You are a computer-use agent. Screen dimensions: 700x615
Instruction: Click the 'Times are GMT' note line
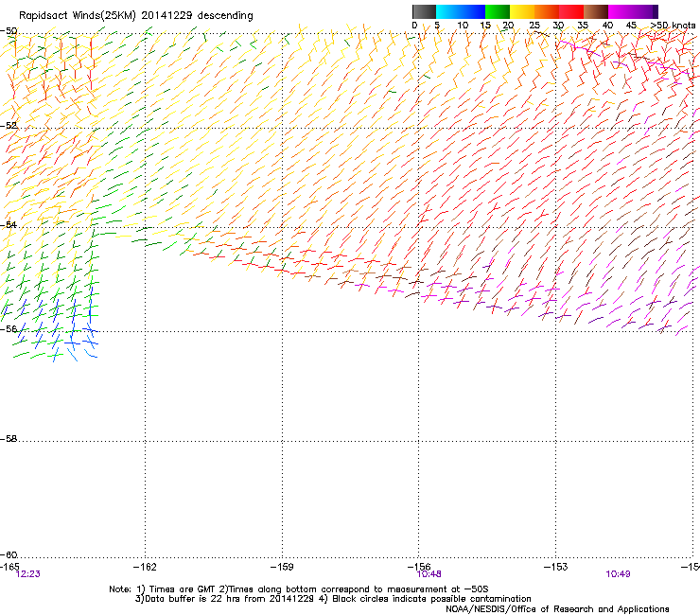coord(299,589)
